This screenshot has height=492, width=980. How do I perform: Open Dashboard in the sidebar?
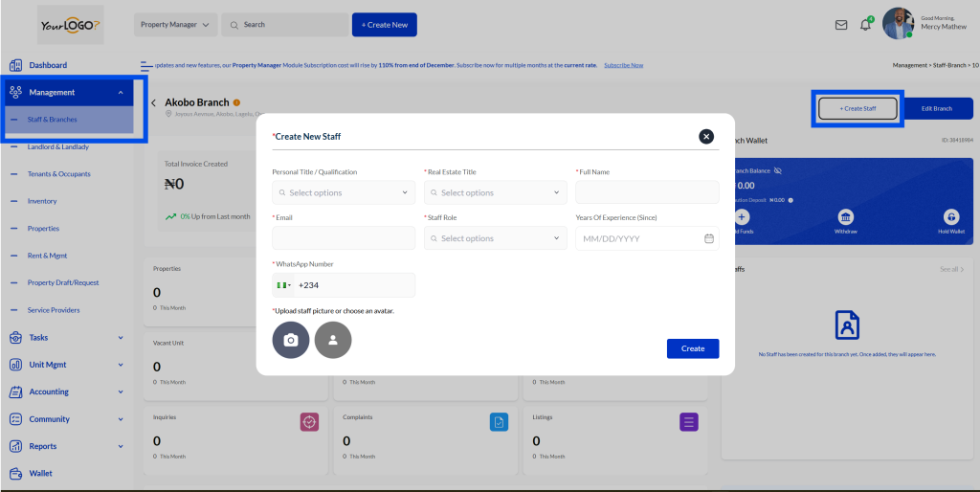point(48,65)
